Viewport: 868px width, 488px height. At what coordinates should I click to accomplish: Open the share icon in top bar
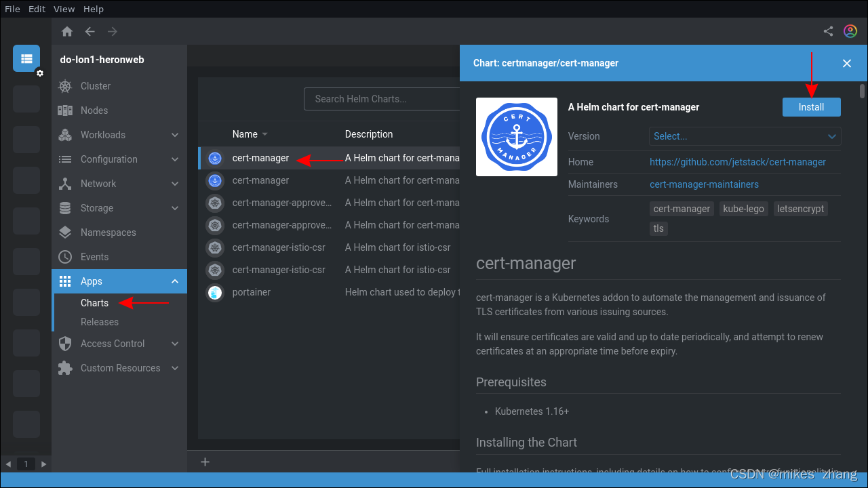[828, 31]
